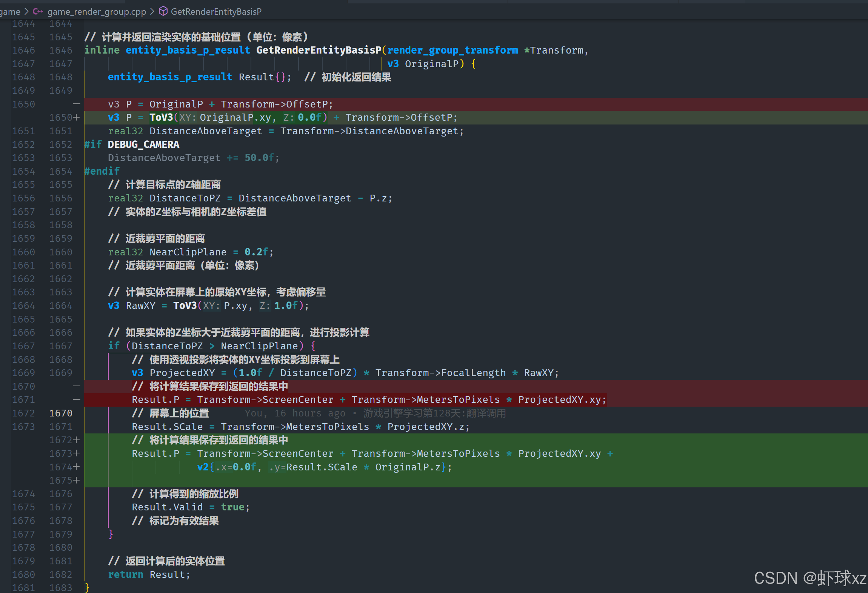Click the C++ file icon in breadcrumb

coord(38,11)
